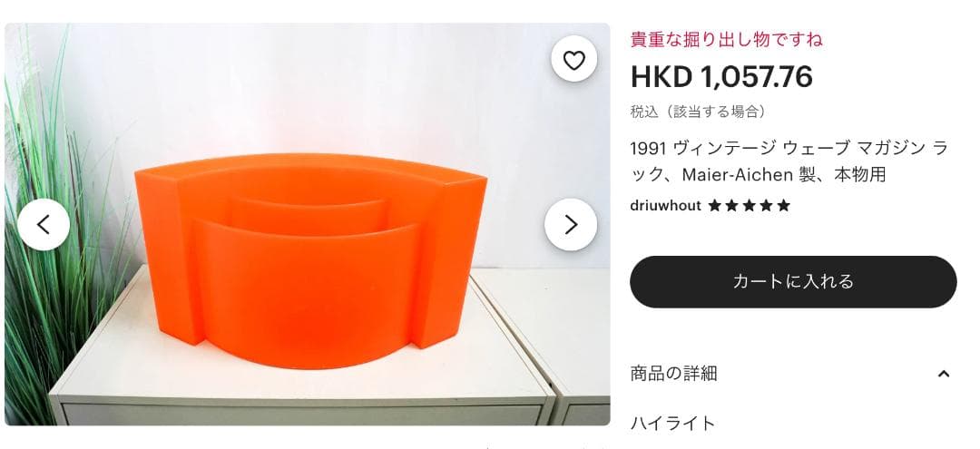980x449 pixels.
Task: Click the Maier-Aichen 製 line in title
Action: pos(756,174)
